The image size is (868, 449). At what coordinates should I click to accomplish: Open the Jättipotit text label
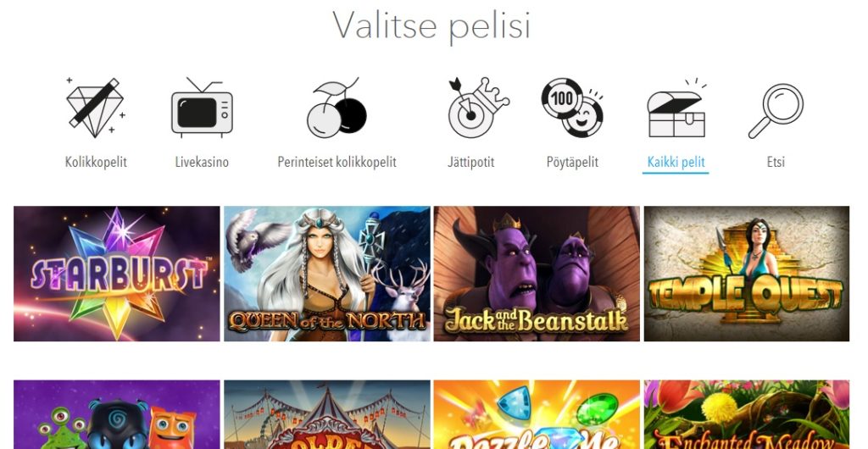471,162
